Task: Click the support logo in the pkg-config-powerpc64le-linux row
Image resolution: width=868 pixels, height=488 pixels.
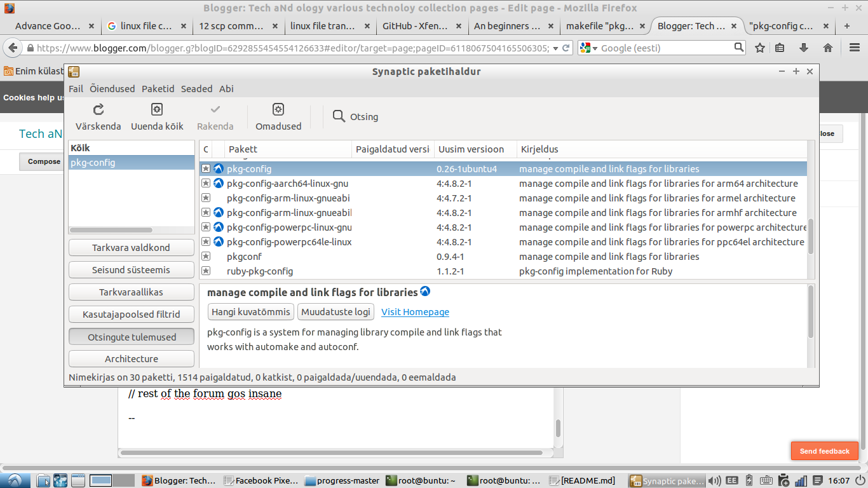Action: pos(219,241)
